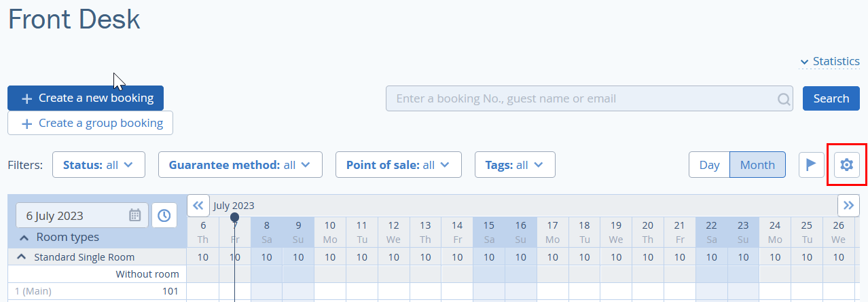Go to previous dates with double-left arrows
This screenshot has width=868, height=302.
tap(198, 205)
